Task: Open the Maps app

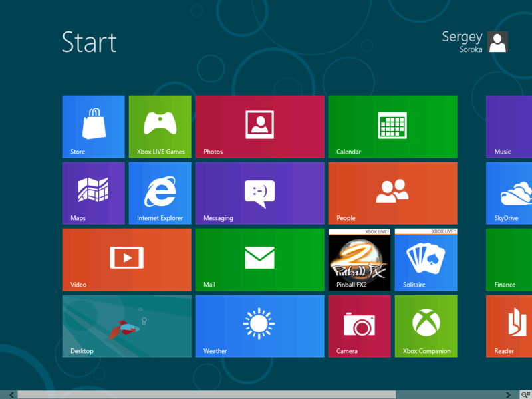Action: [93, 193]
